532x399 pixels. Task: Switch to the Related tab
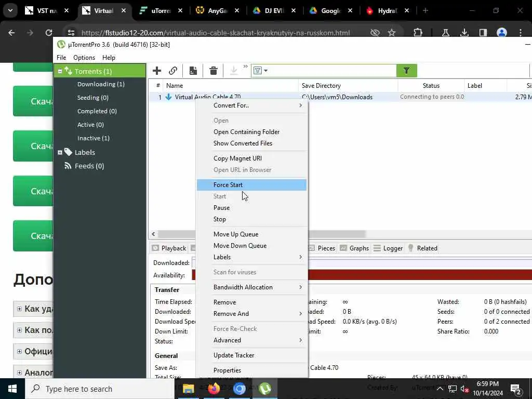coord(422,248)
